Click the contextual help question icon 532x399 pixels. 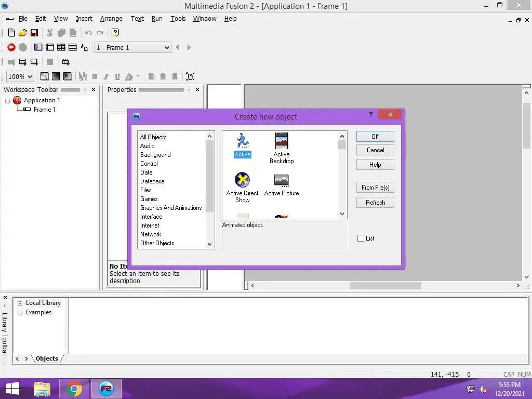point(115,33)
